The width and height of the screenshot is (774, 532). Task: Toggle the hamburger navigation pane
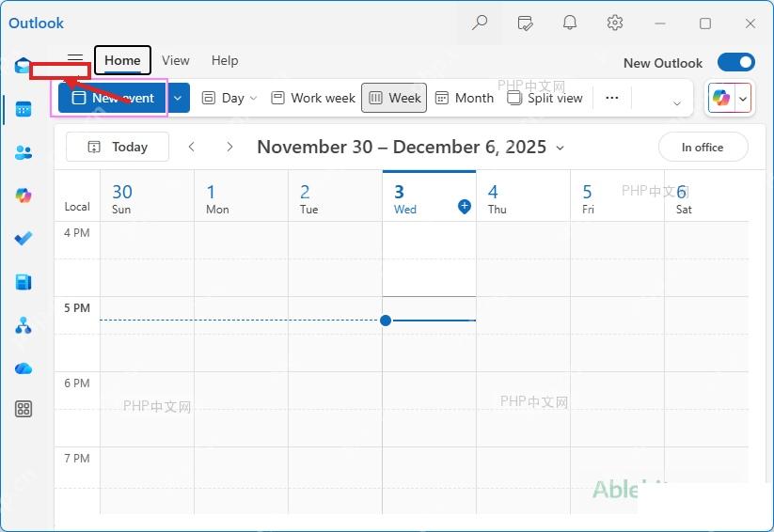[75, 59]
